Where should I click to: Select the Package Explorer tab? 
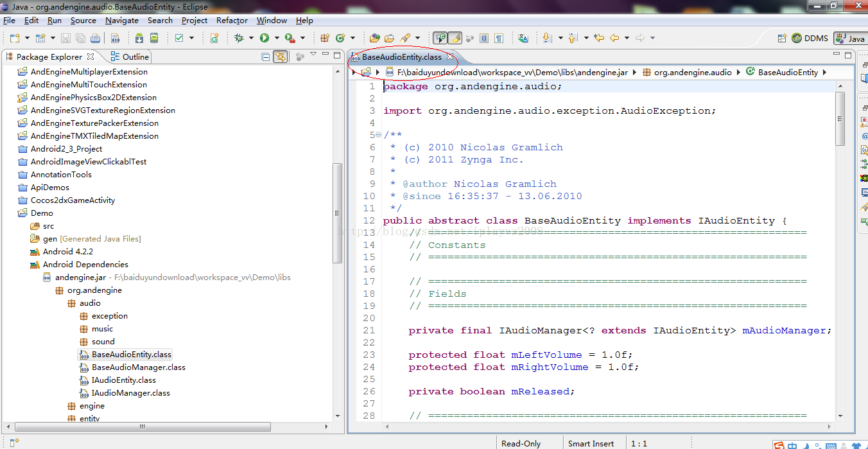50,57
